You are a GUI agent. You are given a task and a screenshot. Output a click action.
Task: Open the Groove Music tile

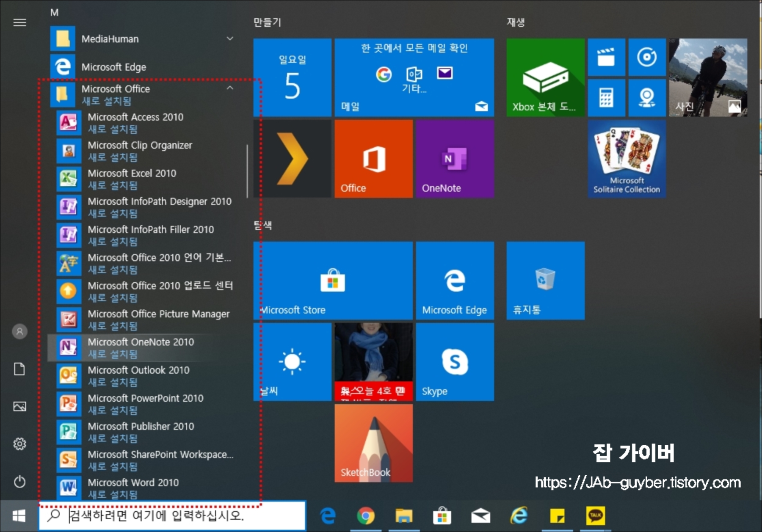click(x=647, y=57)
